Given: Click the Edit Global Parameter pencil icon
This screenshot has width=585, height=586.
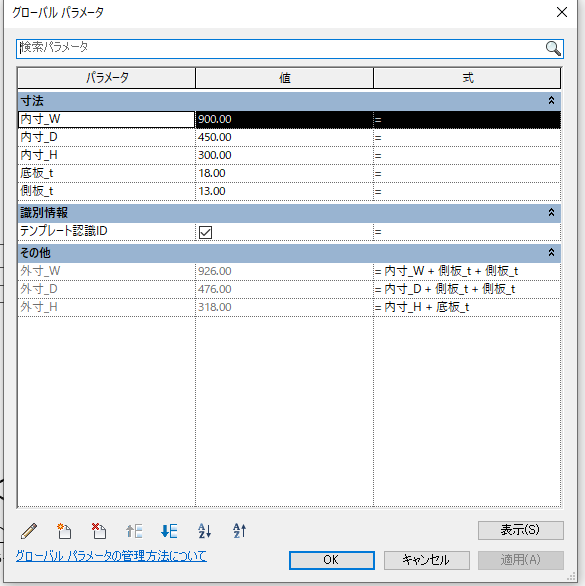Looking at the screenshot, I should tap(29, 531).
